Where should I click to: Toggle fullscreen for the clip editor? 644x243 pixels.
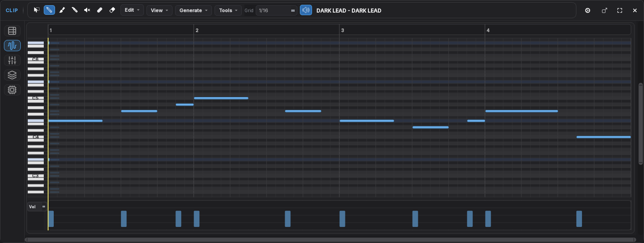pyautogui.click(x=620, y=10)
